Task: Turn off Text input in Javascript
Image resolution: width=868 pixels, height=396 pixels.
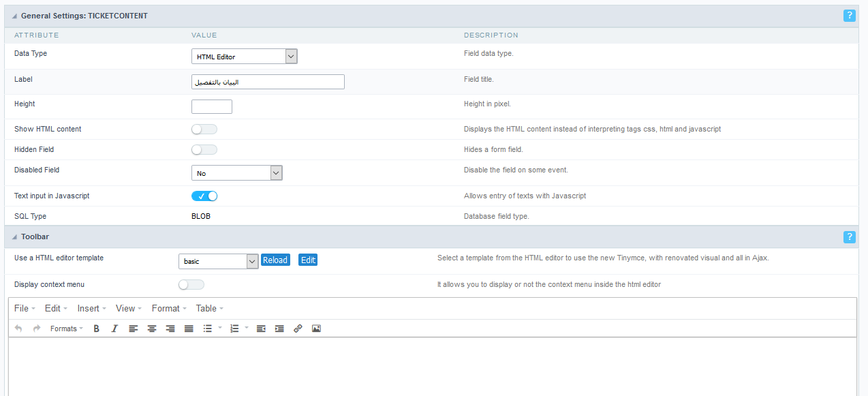Action: pos(204,196)
